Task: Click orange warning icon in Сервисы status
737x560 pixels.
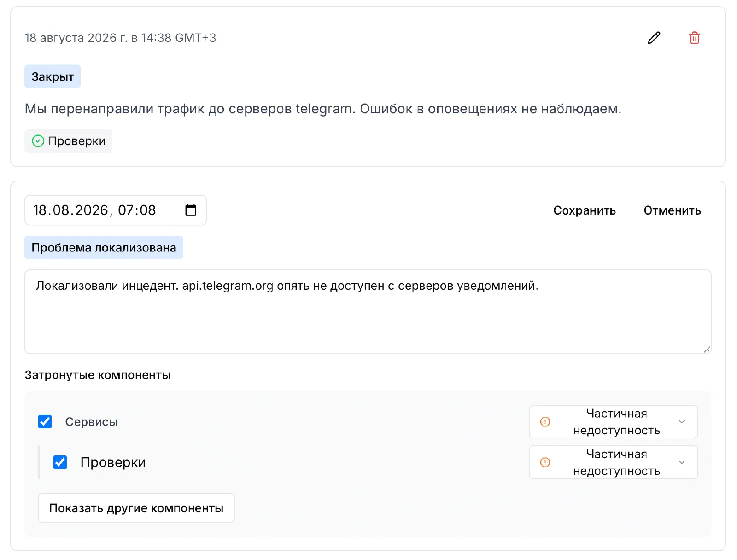Action: coord(545,422)
